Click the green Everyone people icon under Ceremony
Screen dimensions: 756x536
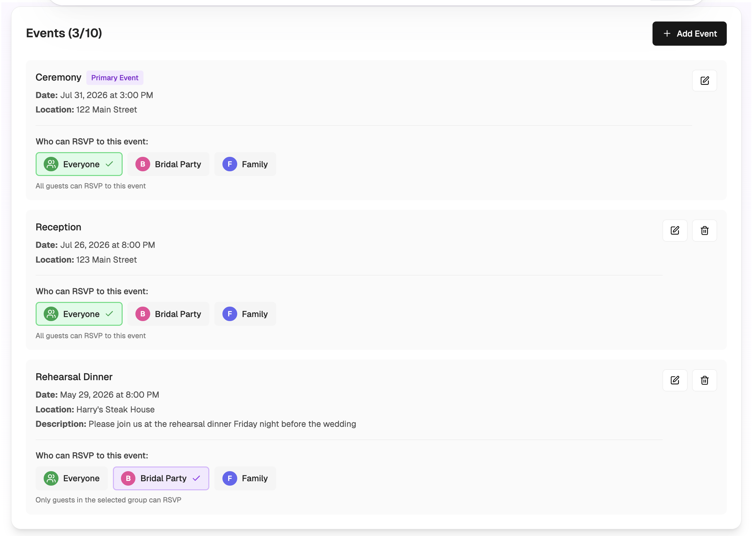(51, 164)
